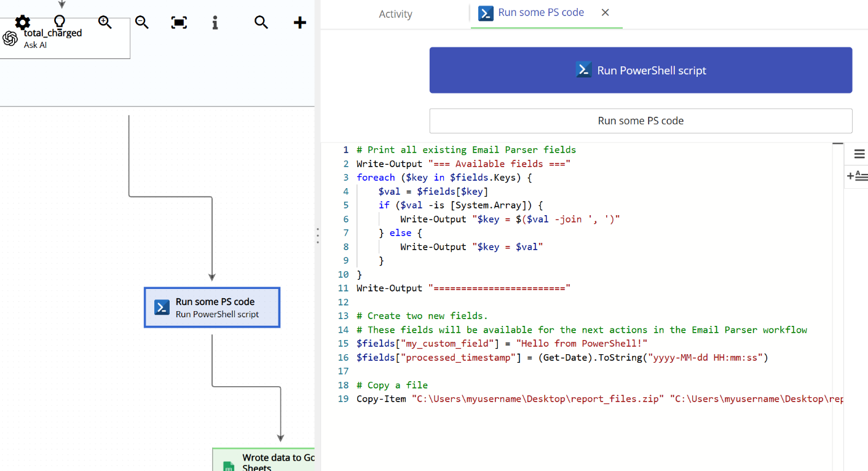
Task: Click the lightbulb hint icon
Action: click(60, 21)
